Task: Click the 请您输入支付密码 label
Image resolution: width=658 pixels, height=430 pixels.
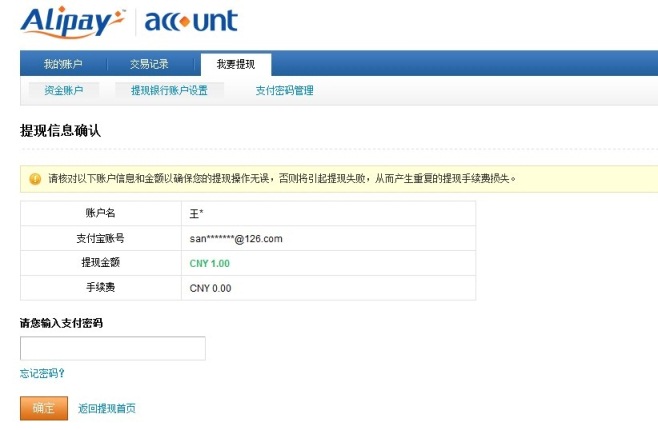Action: [x=61, y=323]
